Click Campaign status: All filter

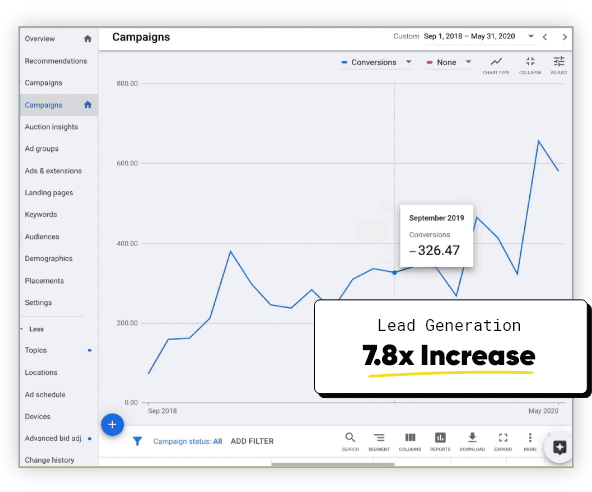pos(188,441)
